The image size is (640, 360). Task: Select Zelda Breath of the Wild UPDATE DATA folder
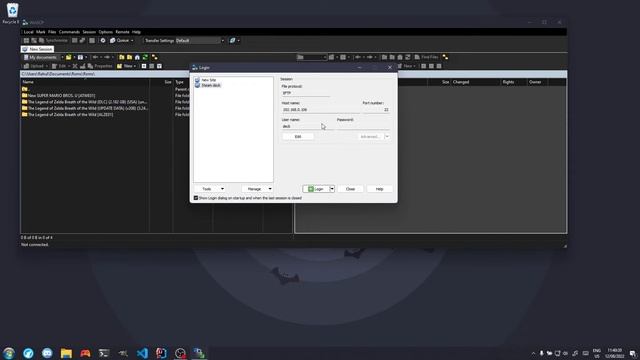[x=85, y=108]
